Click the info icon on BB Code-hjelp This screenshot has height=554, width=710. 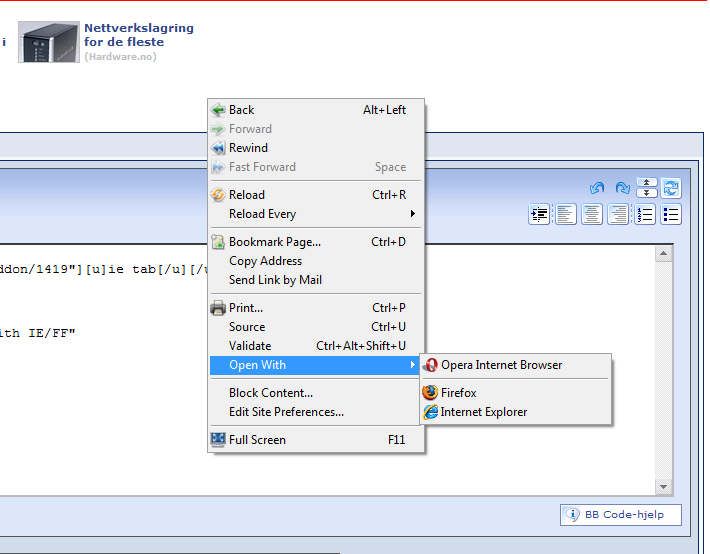573,515
